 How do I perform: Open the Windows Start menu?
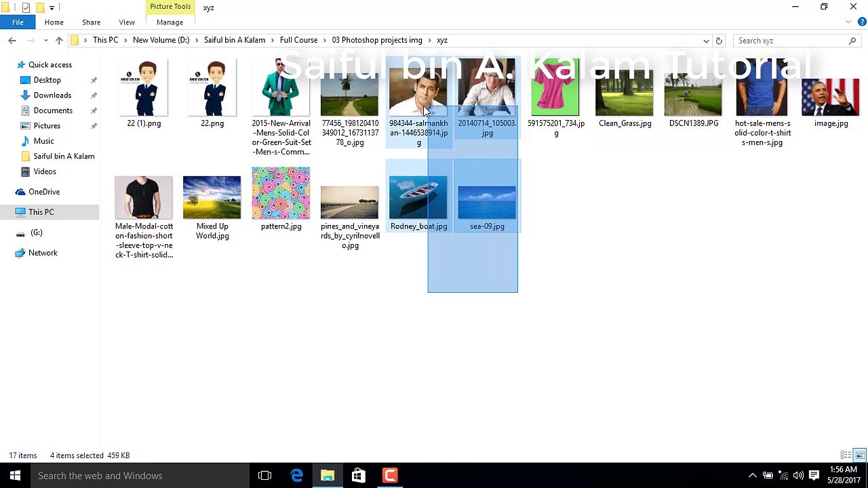[15, 476]
